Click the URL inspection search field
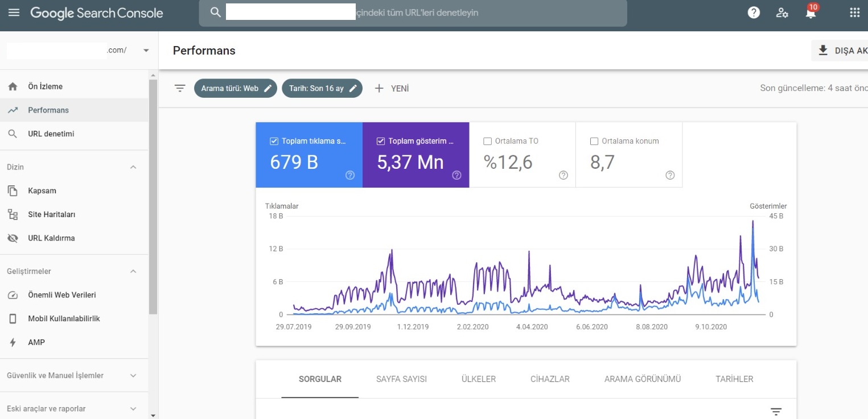This screenshot has height=419, width=868. (x=413, y=13)
